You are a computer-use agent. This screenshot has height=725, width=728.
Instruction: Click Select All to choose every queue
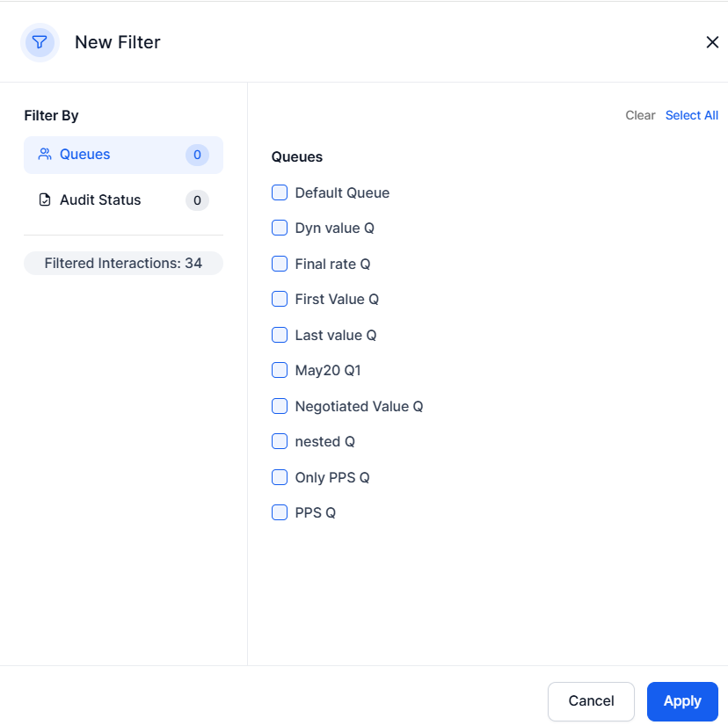tap(692, 115)
